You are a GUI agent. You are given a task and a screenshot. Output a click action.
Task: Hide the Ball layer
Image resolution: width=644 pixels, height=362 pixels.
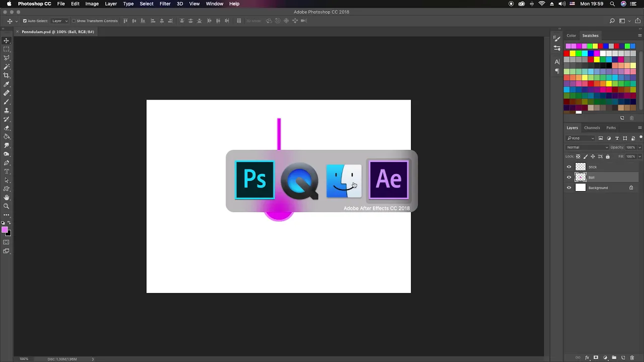569,177
